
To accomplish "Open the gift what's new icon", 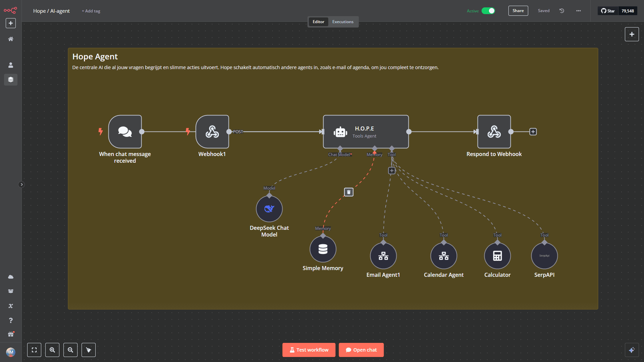I will (x=11, y=334).
